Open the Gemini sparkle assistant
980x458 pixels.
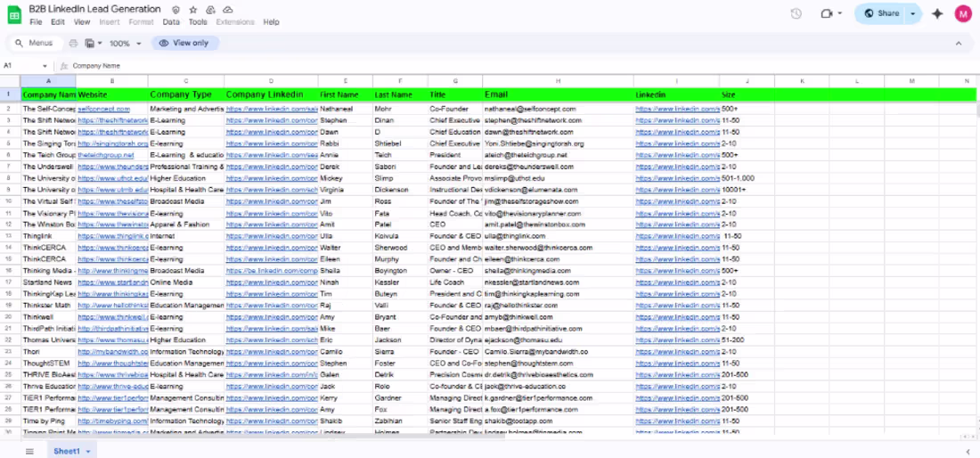[x=937, y=13]
